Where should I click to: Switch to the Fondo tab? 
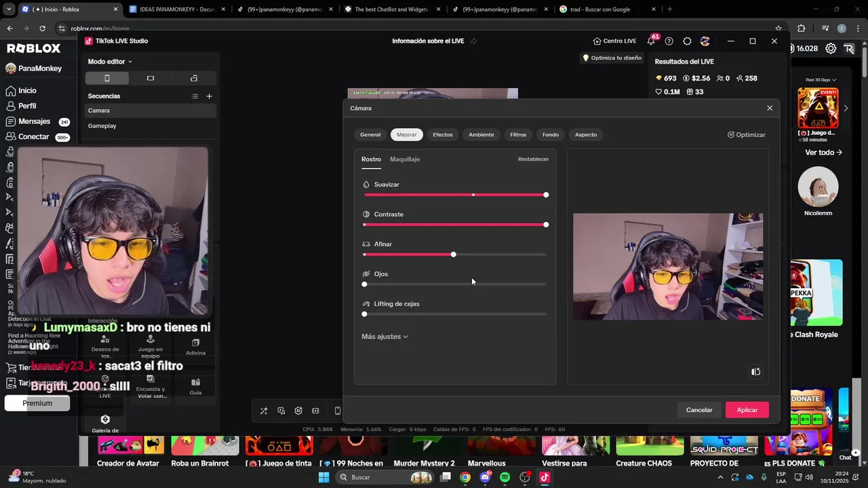tap(551, 135)
